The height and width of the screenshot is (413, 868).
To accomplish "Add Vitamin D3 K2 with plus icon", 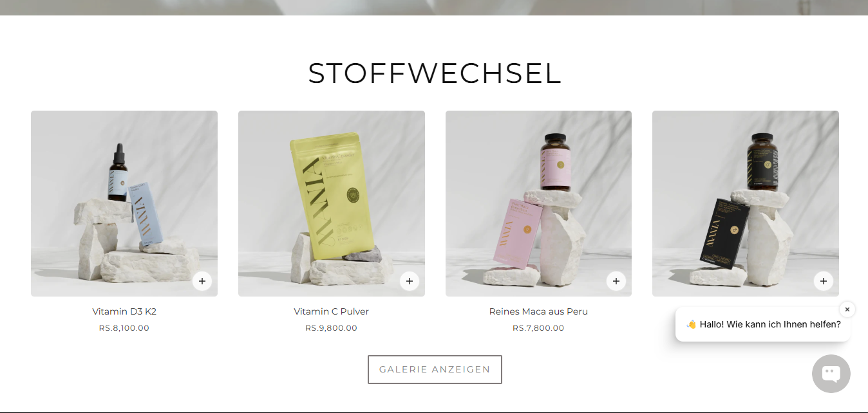I will (x=202, y=281).
